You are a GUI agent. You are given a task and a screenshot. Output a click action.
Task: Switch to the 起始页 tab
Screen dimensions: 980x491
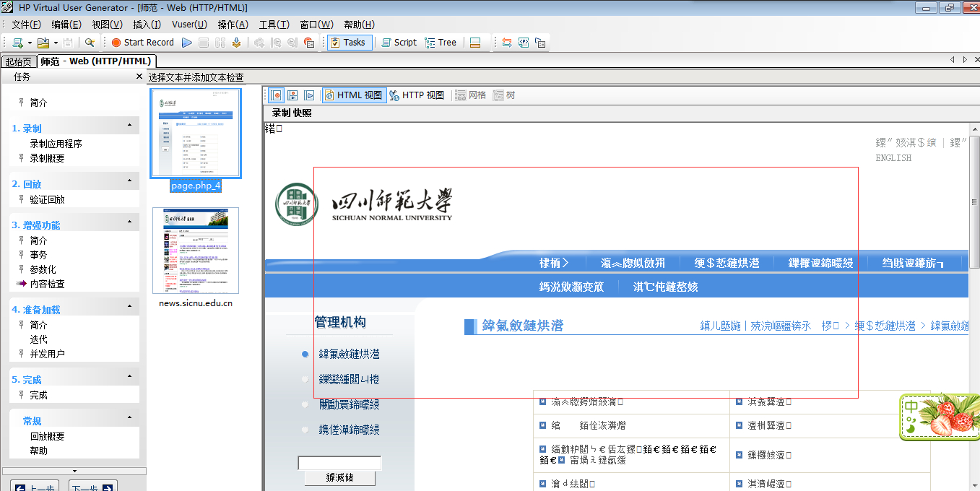(18, 62)
